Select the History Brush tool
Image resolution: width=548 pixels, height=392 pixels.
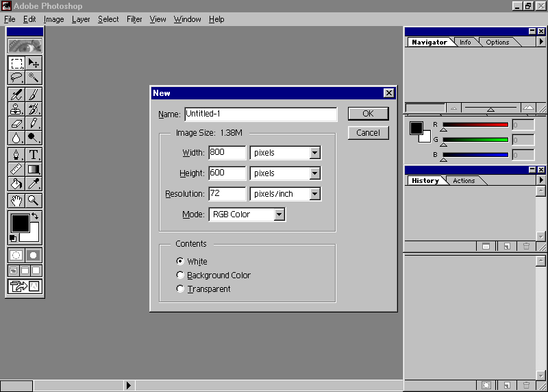[x=34, y=109]
